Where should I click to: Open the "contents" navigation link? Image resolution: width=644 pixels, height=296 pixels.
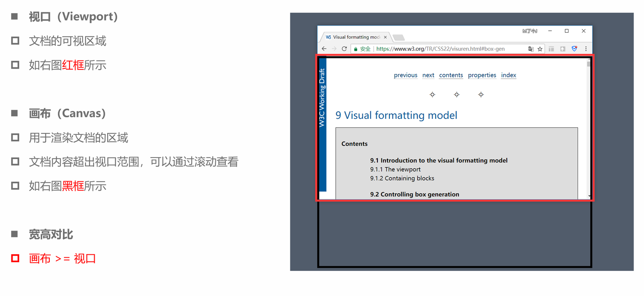click(451, 75)
